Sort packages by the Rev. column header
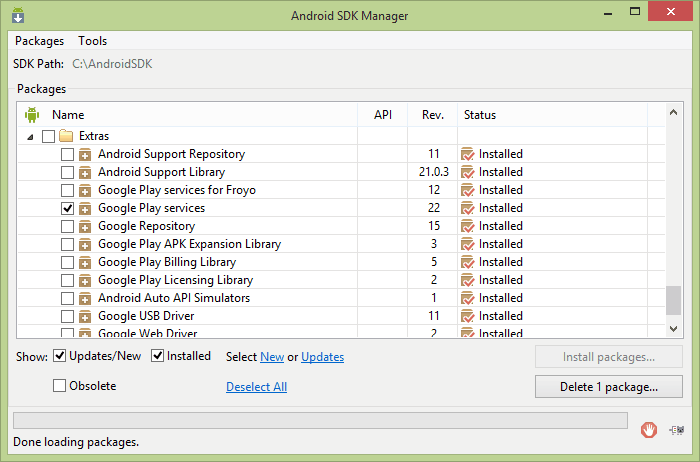 tap(433, 115)
